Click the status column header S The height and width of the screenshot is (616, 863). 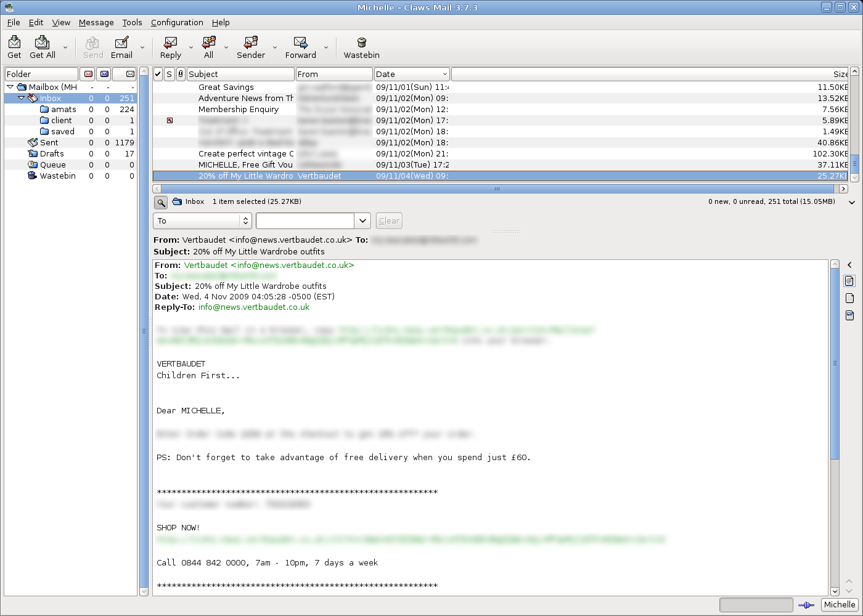pyautogui.click(x=169, y=74)
